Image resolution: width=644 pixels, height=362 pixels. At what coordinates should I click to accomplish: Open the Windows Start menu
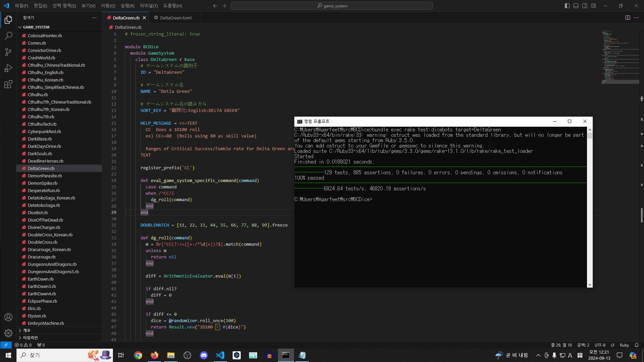[x=8, y=355]
